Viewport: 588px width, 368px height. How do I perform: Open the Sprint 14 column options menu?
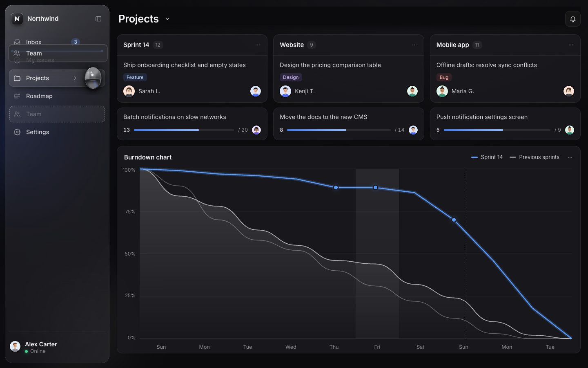[258, 45]
